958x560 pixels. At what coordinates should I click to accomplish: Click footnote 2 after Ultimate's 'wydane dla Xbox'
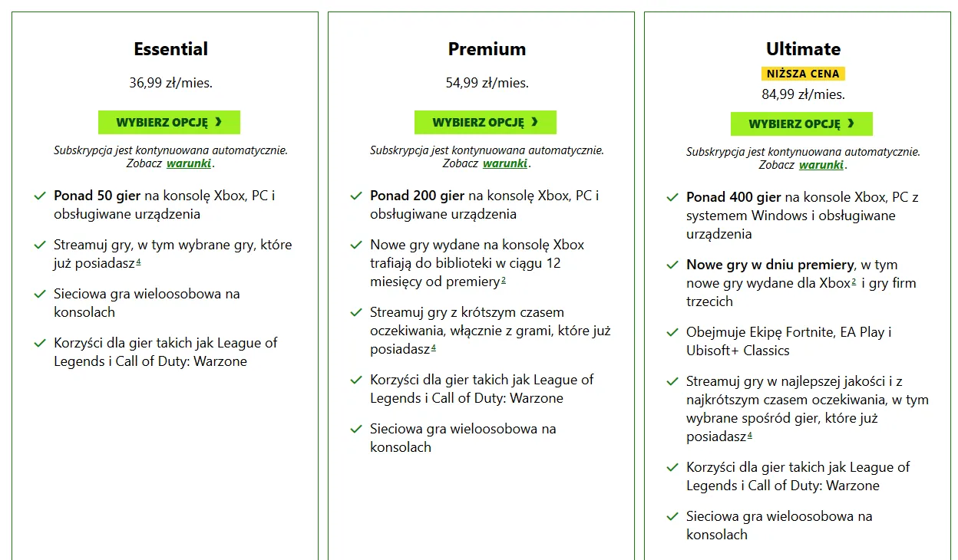click(854, 282)
